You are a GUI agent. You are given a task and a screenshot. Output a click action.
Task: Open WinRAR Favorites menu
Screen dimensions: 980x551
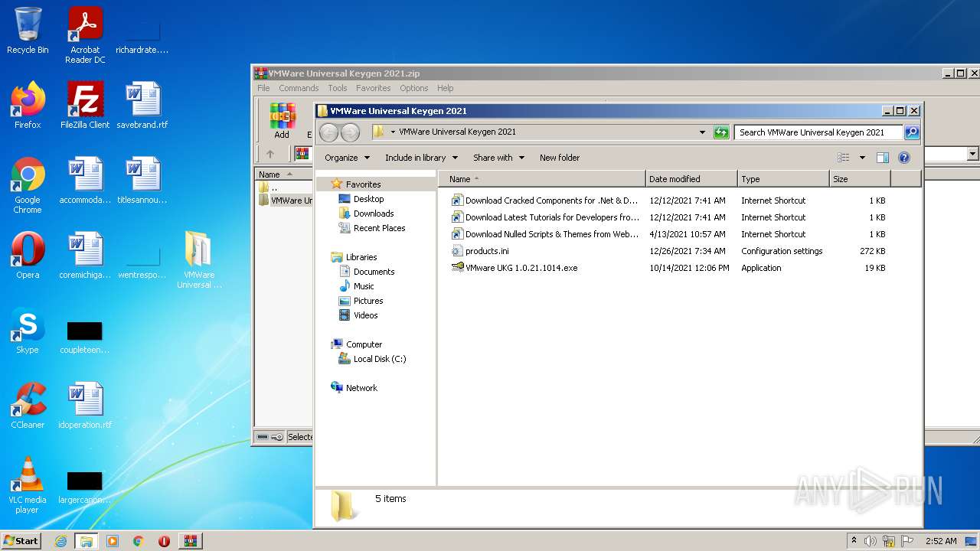click(373, 88)
